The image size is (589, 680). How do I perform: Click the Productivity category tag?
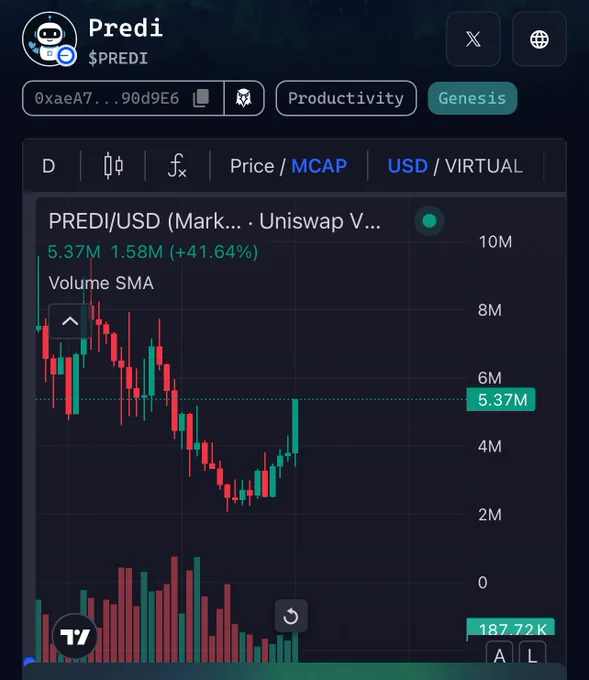click(x=346, y=98)
